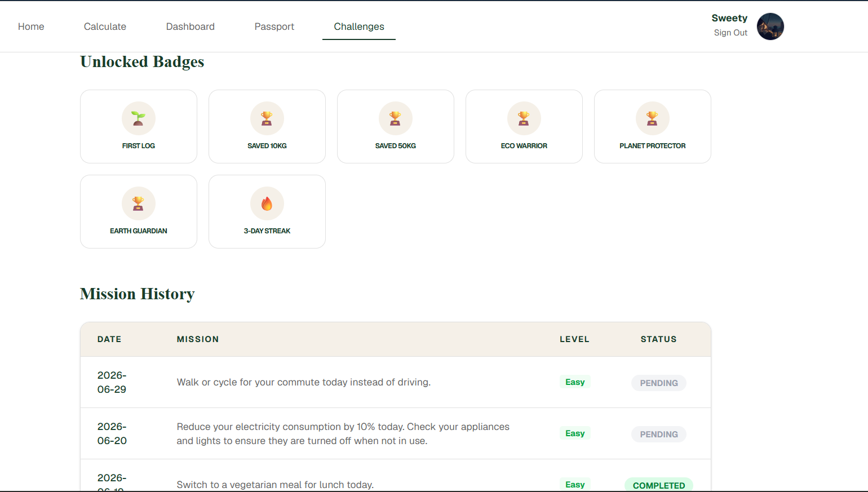Click the STATUS column header
The image size is (868, 492).
coord(658,339)
